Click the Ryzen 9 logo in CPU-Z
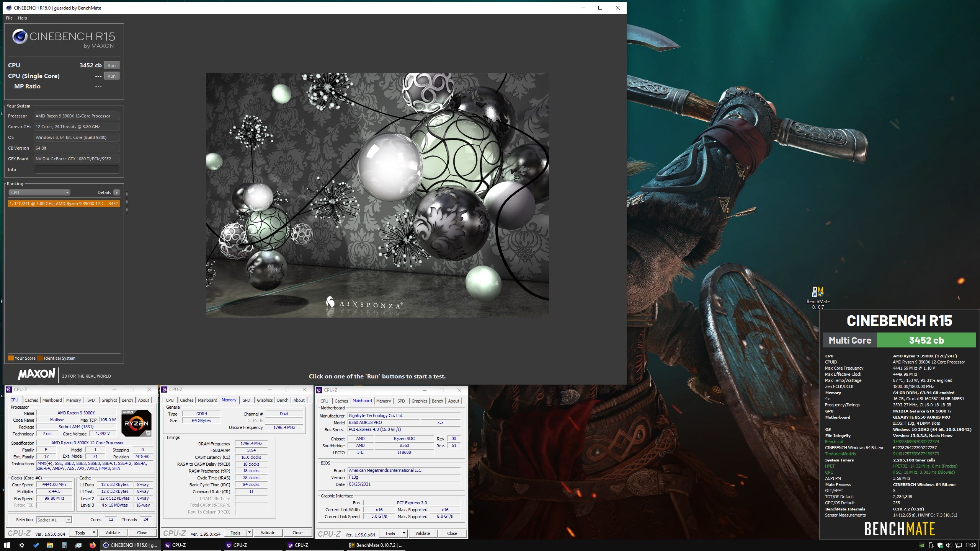The image size is (980, 551). (137, 423)
